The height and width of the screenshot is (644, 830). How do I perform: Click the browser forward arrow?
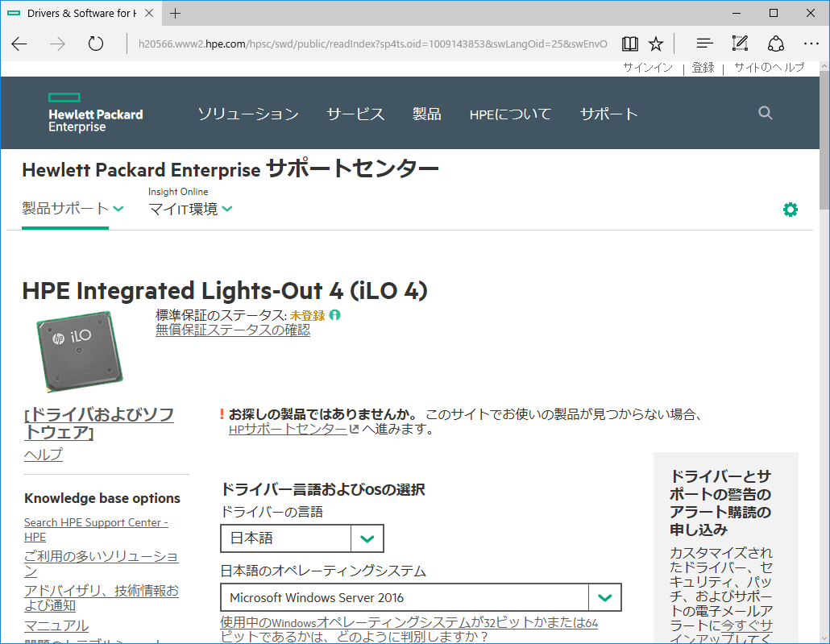click(57, 44)
